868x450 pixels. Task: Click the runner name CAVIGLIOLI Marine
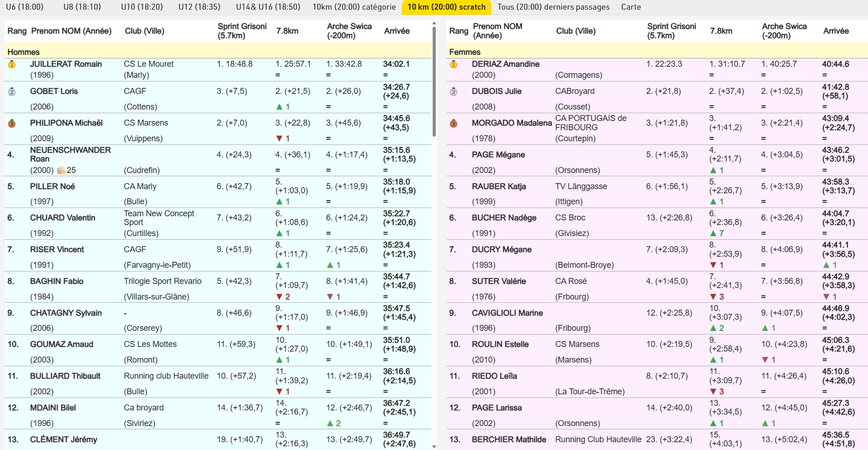coord(507,313)
